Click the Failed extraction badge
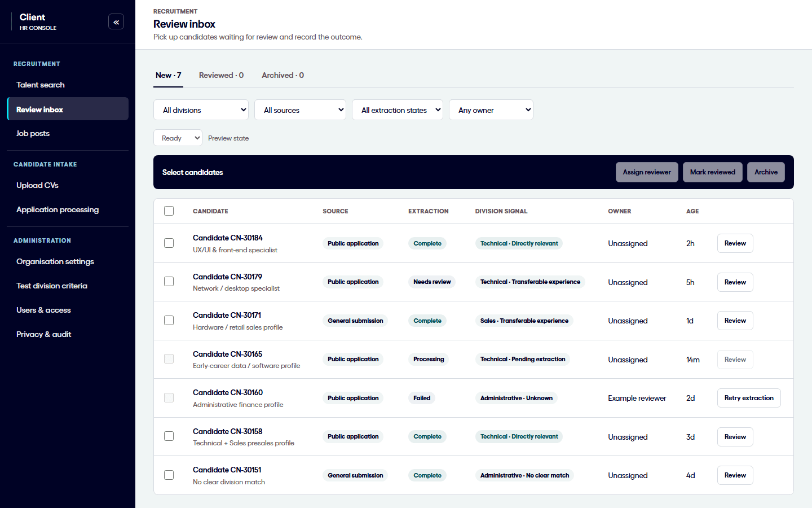This screenshot has height=508, width=812. [422, 398]
